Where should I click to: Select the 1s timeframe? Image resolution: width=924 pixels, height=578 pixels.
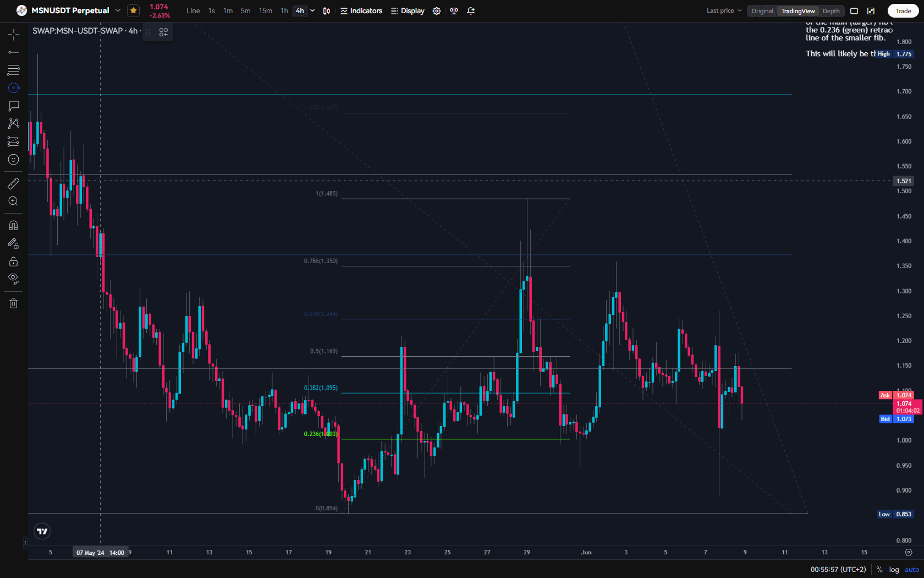(212, 11)
